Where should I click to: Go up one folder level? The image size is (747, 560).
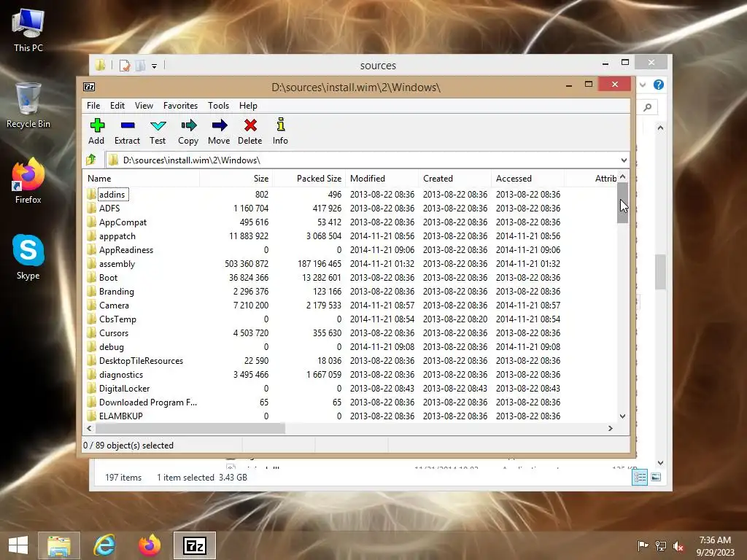[91, 160]
